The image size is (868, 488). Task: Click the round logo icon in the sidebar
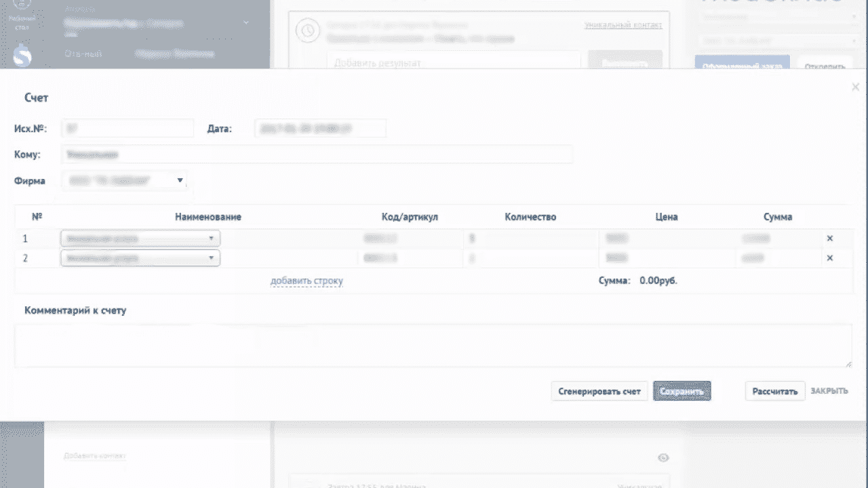point(22,56)
